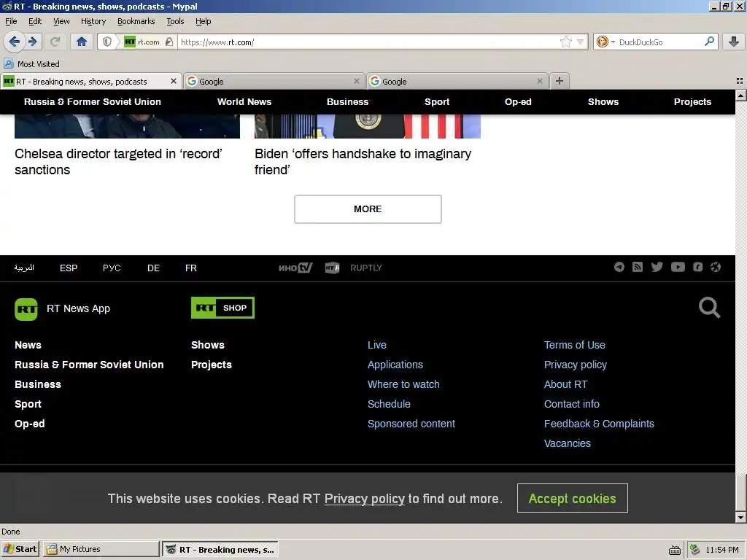Viewport: 747px width, 560px height.
Task: Close the first Google tab
Action: 356,81
